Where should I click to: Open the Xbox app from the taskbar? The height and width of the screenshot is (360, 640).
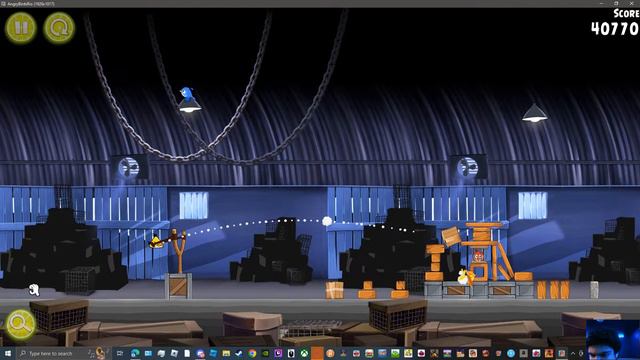coord(304,353)
